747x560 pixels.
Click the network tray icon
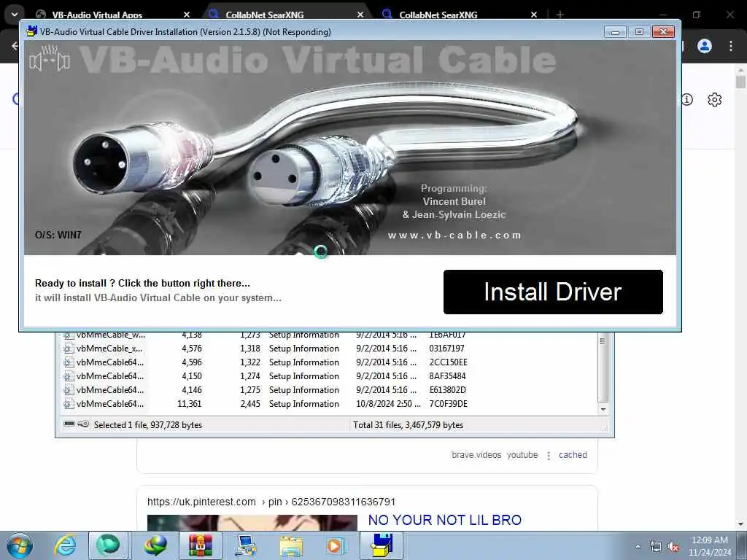[x=656, y=547]
